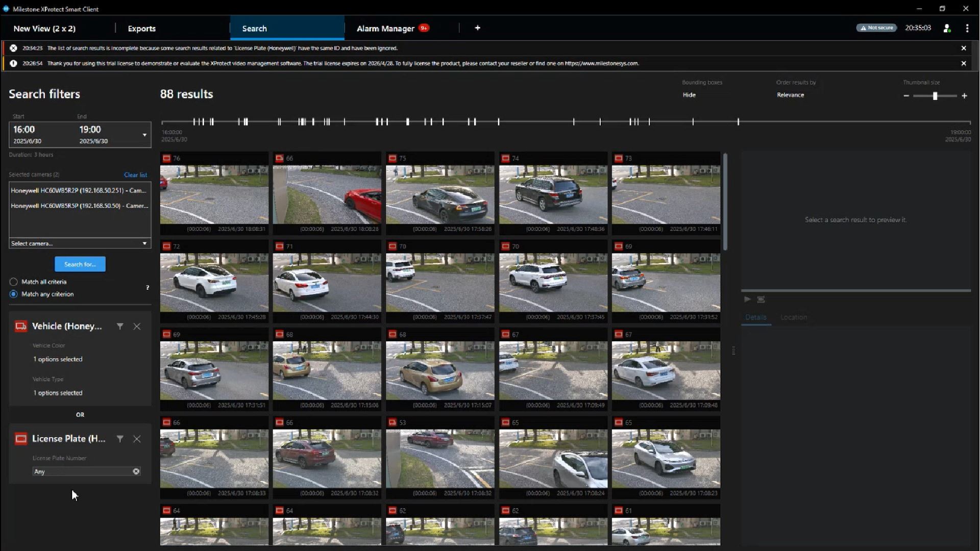Open Vehicle Type options selected
The image size is (980, 551).
point(58,393)
